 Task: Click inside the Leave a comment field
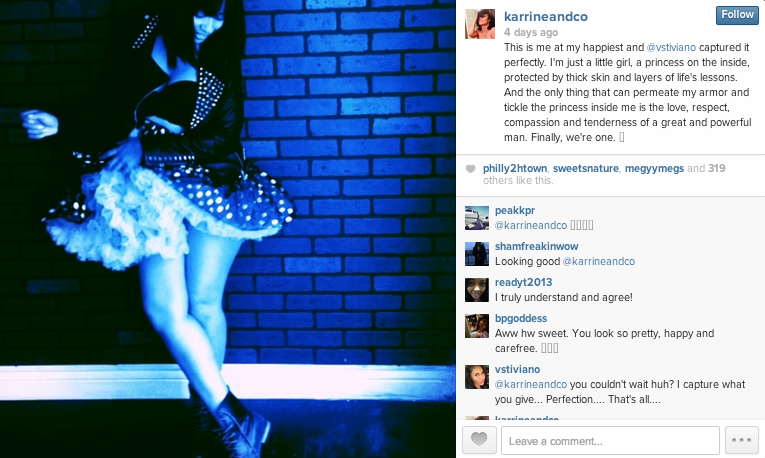pos(610,440)
